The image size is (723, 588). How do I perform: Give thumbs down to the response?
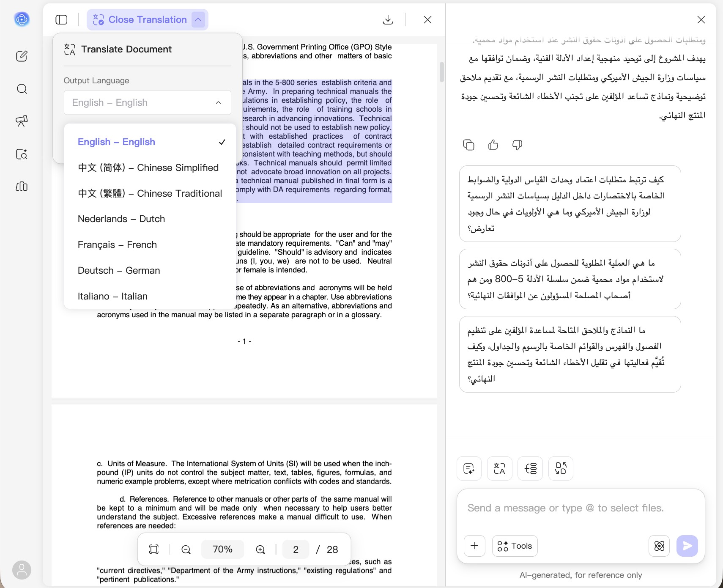click(x=517, y=145)
